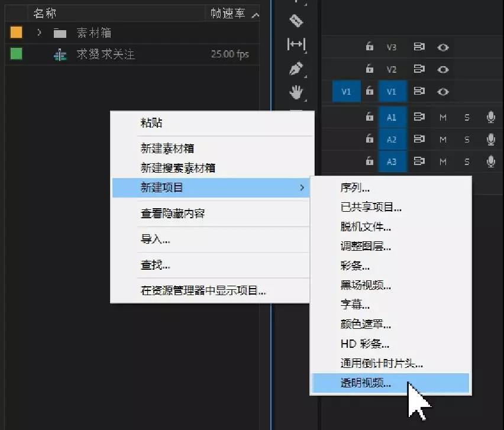This screenshot has width=504, height=430.
Task: Click 导入... in the context menu
Action: coord(155,240)
